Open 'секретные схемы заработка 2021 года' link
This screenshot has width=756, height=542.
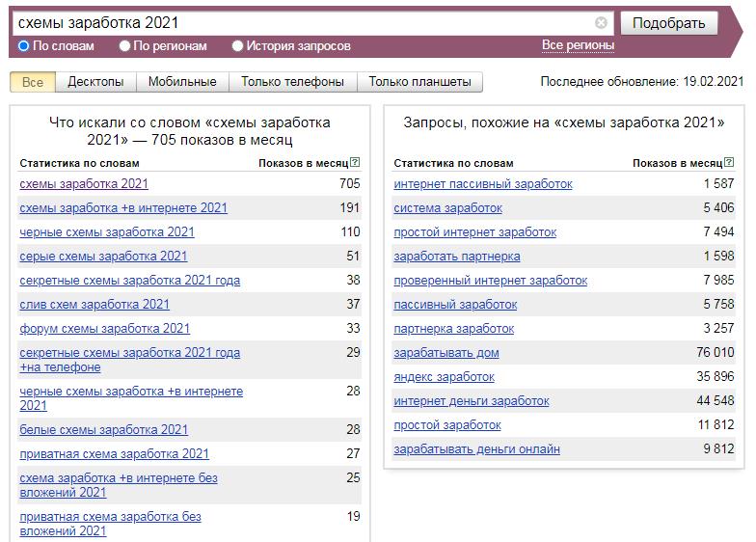[129, 280]
